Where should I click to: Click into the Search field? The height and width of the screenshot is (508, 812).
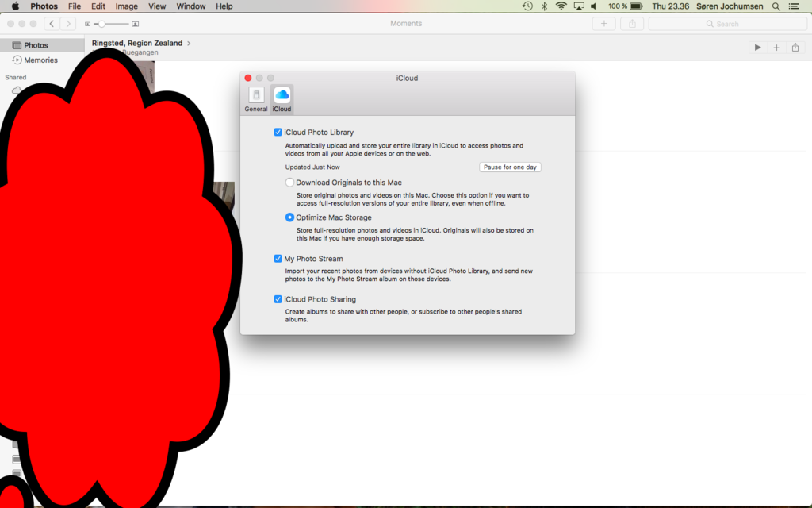click(x=728, y=24)
